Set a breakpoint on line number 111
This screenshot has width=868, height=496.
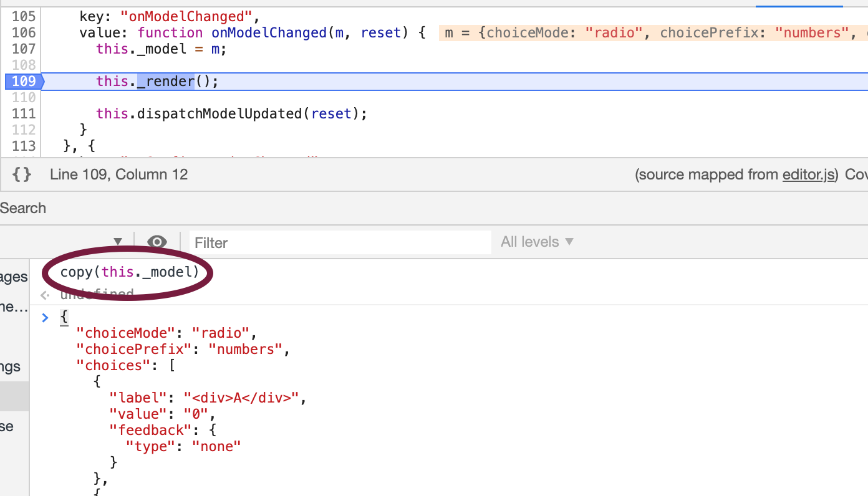(x=24, y=113)
